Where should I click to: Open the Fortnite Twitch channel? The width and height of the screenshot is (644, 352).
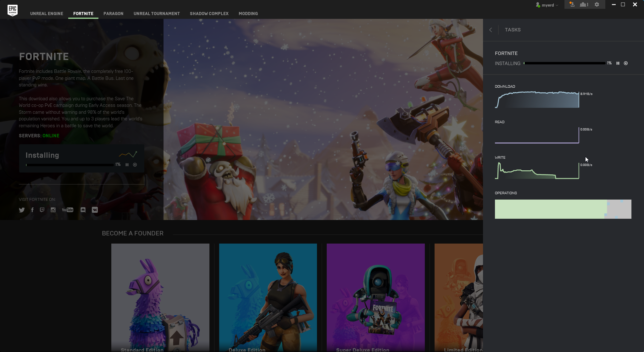coord(42,210)
